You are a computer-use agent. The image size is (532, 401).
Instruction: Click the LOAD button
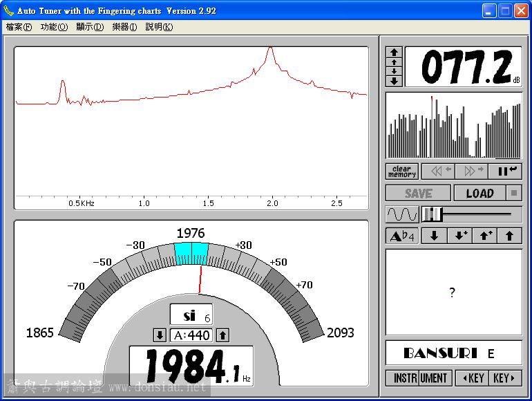[x=479, y=194]
